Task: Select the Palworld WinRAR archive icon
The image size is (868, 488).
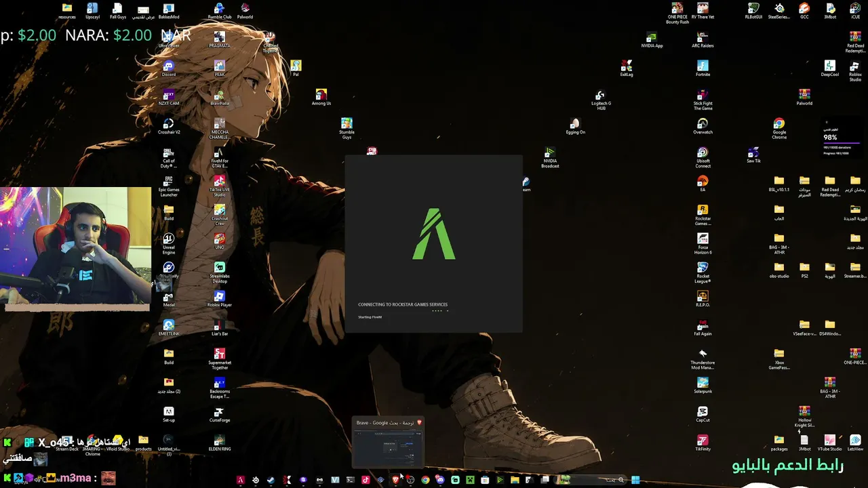Action: point(804,98)
